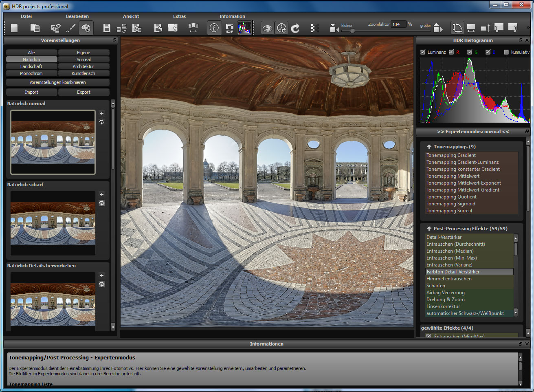The height and width of the screenshot is (392, 534).
Task: Show EXIF data via camera icon
Action: 229,28
